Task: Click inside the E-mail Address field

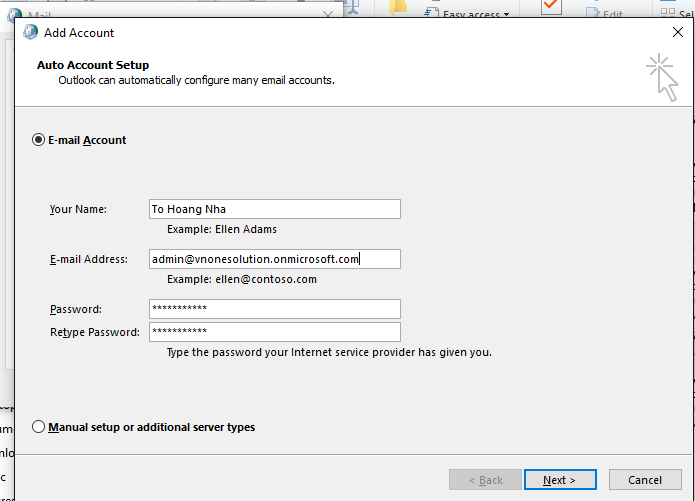Action: tap(274, 259)
